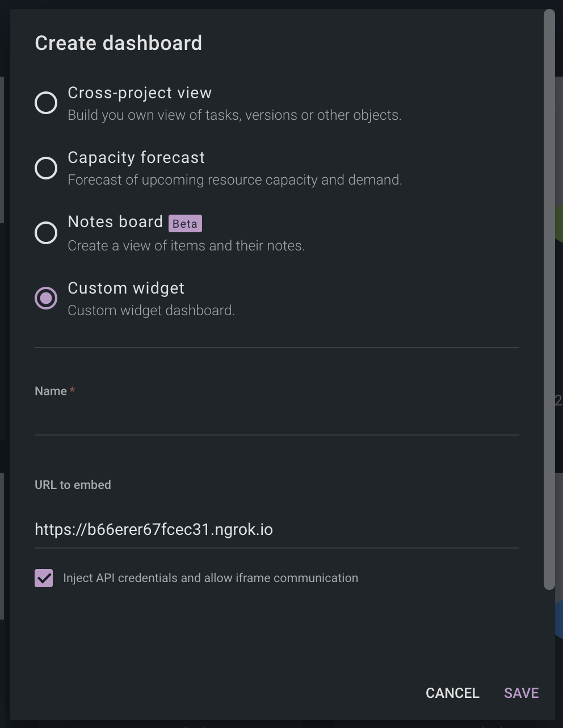Cancel the Create dashboard dialog
Image resolution: width=563 pixels, height=728 pixels.
point(452,693)
